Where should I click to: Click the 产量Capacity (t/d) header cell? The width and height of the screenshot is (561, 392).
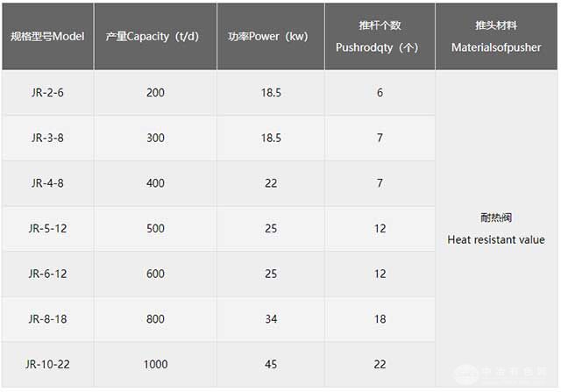point(155,36)
